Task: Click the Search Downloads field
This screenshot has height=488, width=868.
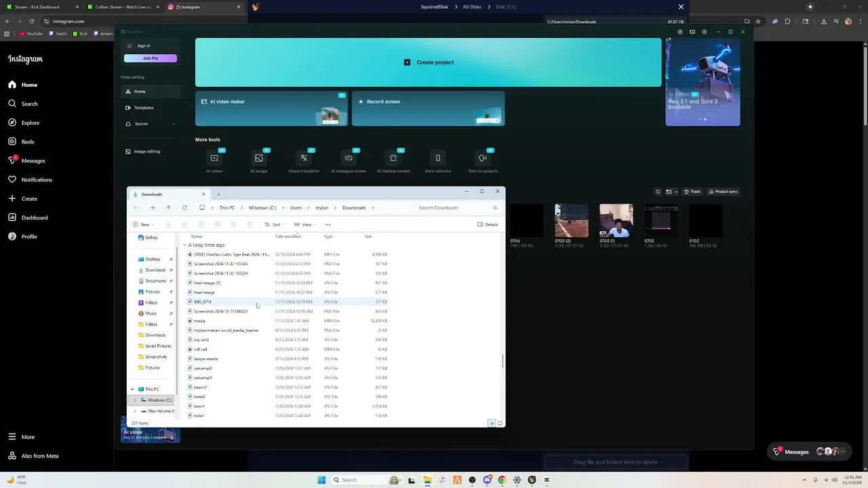Action: point(456,208)
